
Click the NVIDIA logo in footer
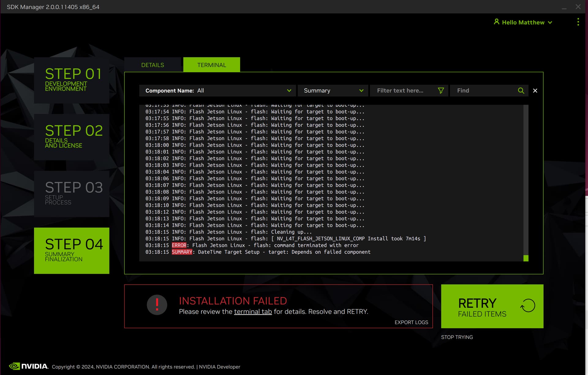[28, 366]
